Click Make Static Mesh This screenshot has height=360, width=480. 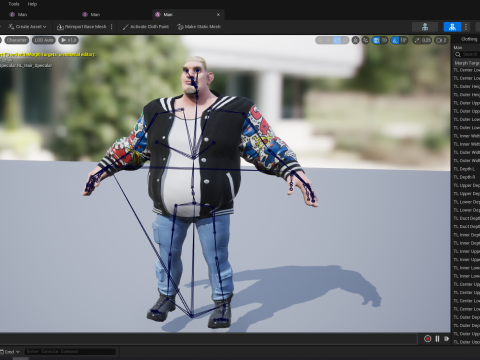(199, 27)
